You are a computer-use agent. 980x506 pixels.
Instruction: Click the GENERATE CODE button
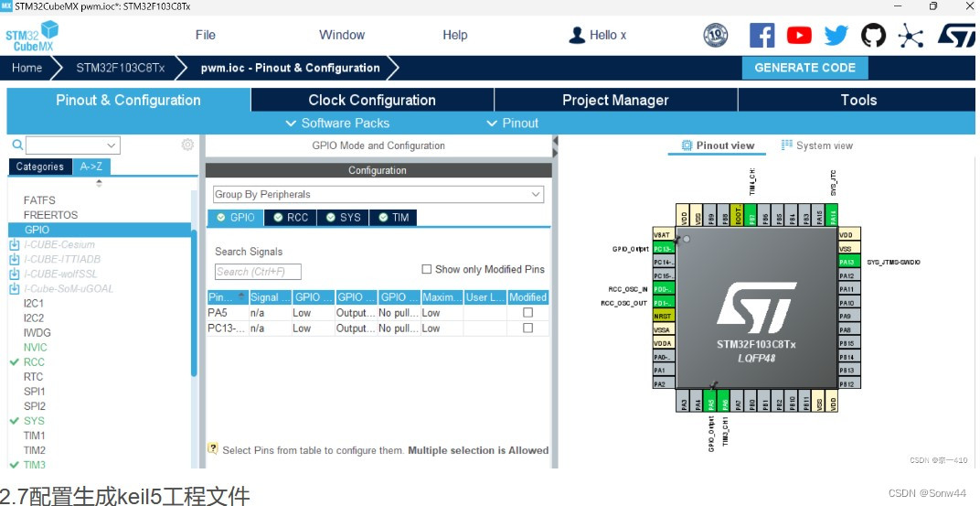pos(805,68)
